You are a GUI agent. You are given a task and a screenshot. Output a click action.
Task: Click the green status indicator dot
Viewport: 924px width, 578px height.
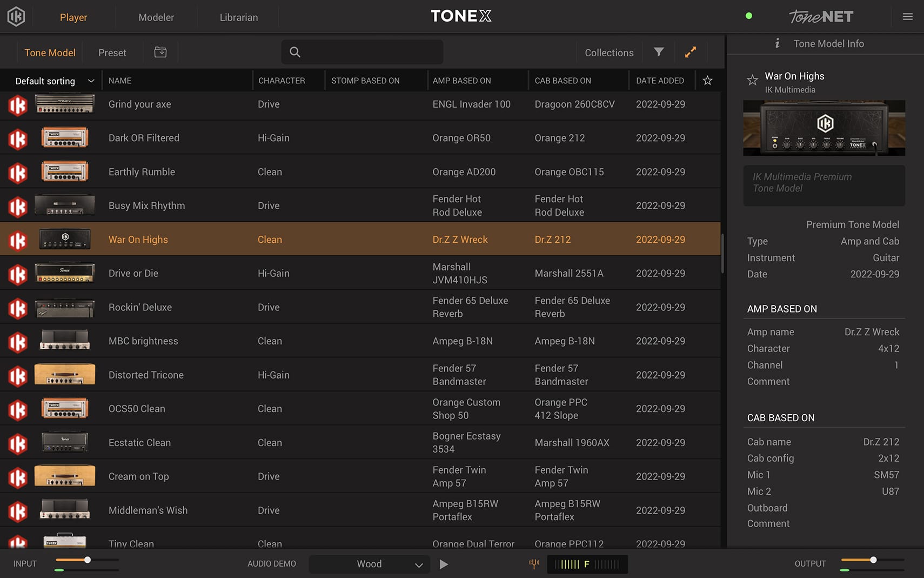tap(749, 16)
